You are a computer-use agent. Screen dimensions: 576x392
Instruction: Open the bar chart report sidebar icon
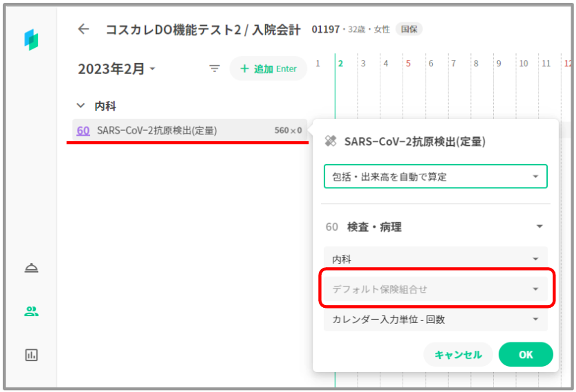coord(31,355)
